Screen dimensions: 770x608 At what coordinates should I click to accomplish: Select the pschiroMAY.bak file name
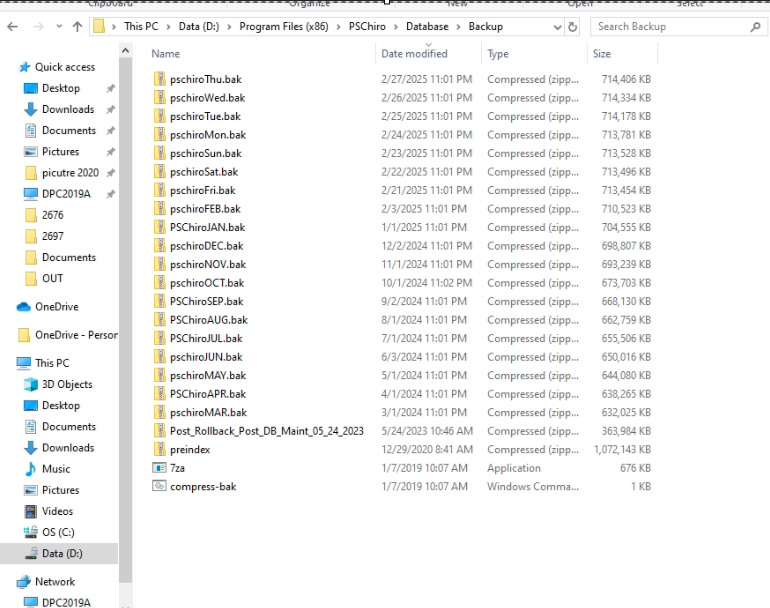(208, 376)
